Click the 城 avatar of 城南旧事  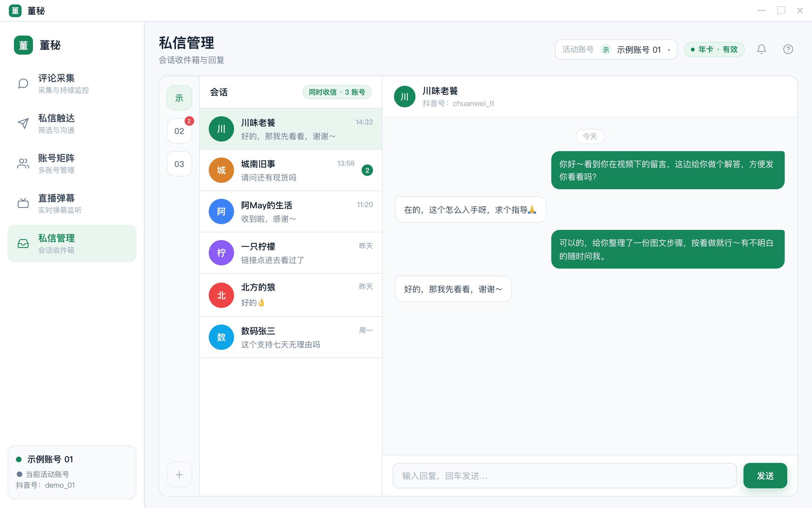click(x=221, y=170)
